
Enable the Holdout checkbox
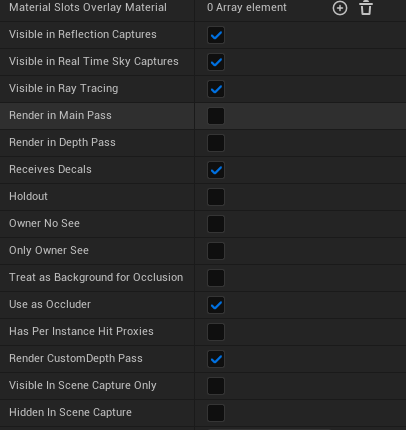point(216,197)
